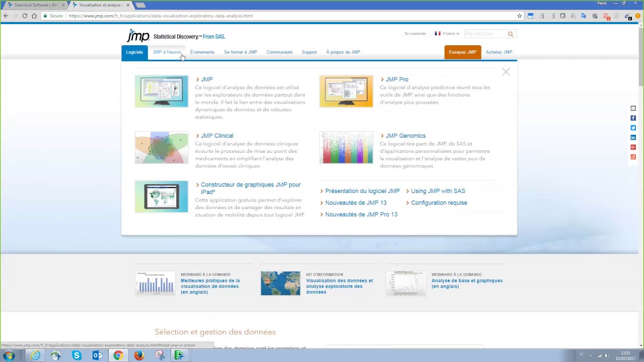Click the JMP product monitor thumbnail
The image size is (644, 362).
coord(162,92)
